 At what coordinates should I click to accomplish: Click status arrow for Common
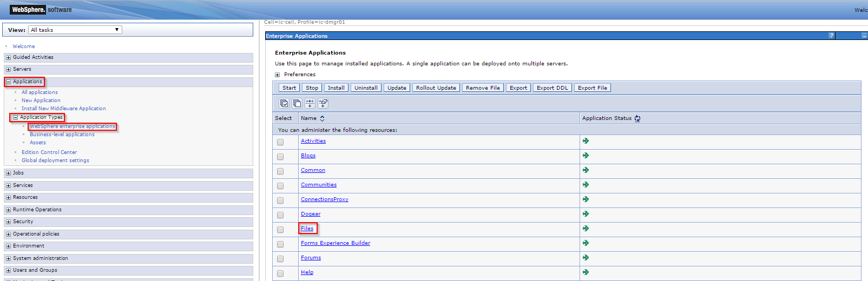tap(586, 170)
